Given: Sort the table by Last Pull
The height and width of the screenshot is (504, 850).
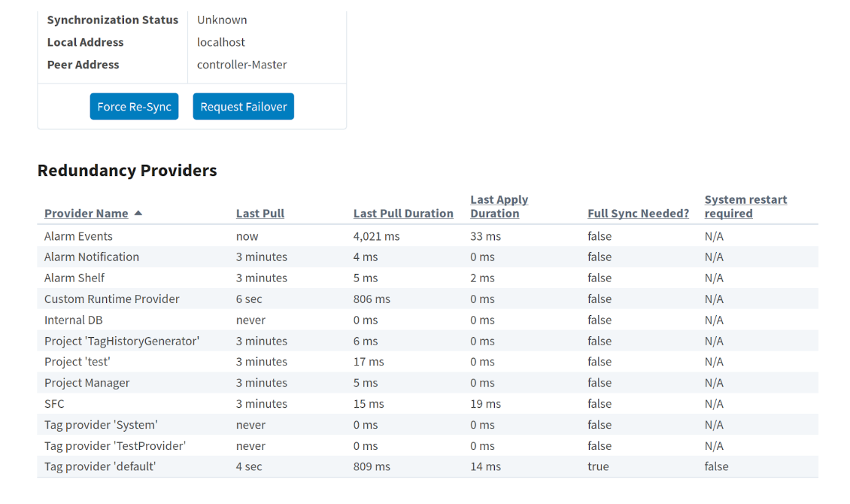Looking at the screenshot, I should pyautogui.click(x=260, y=213).
